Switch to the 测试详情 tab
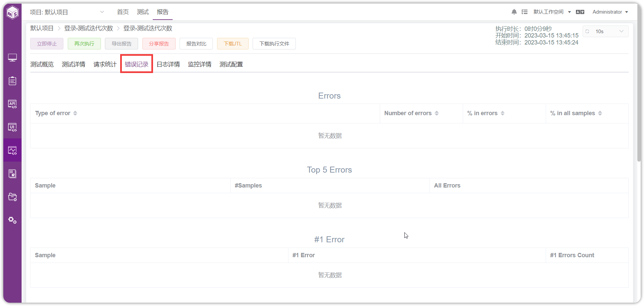Screen dimensions: 644x306 coord(73,64)
